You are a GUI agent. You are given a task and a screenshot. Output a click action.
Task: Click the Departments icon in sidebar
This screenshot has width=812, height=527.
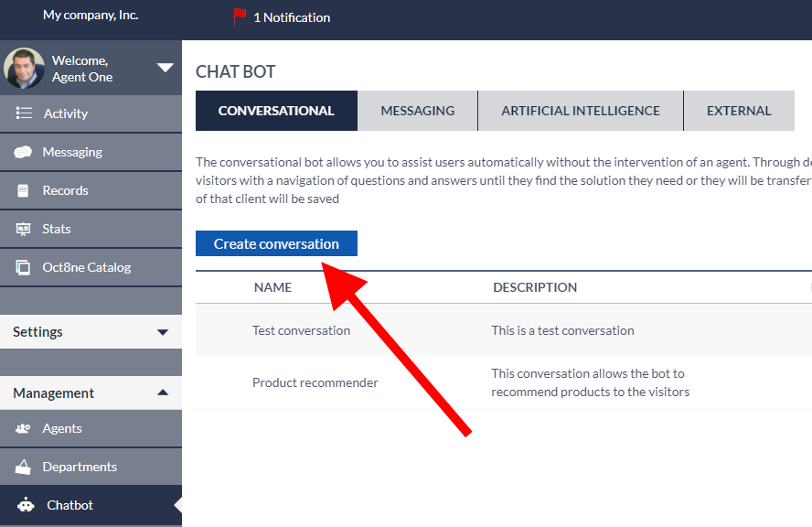[24, 467]
